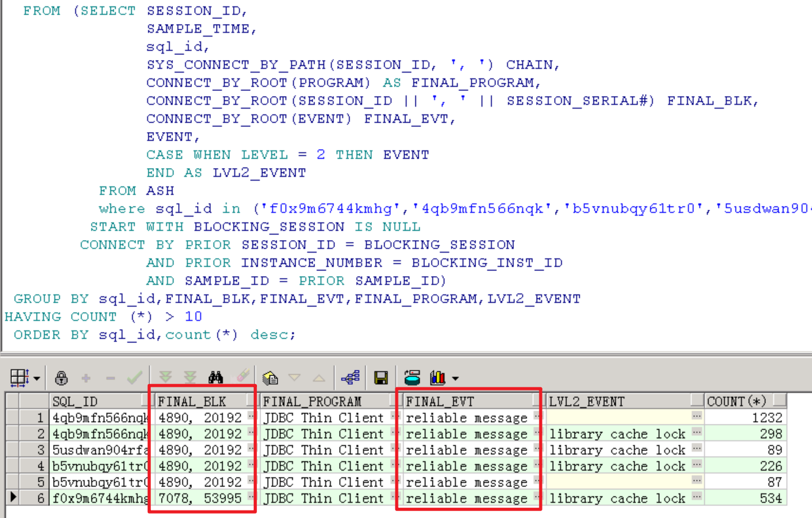The width and height of the screenshot is (812, 518).
Task: Click the bar chart report icon
Action: (x=438, y=378)
